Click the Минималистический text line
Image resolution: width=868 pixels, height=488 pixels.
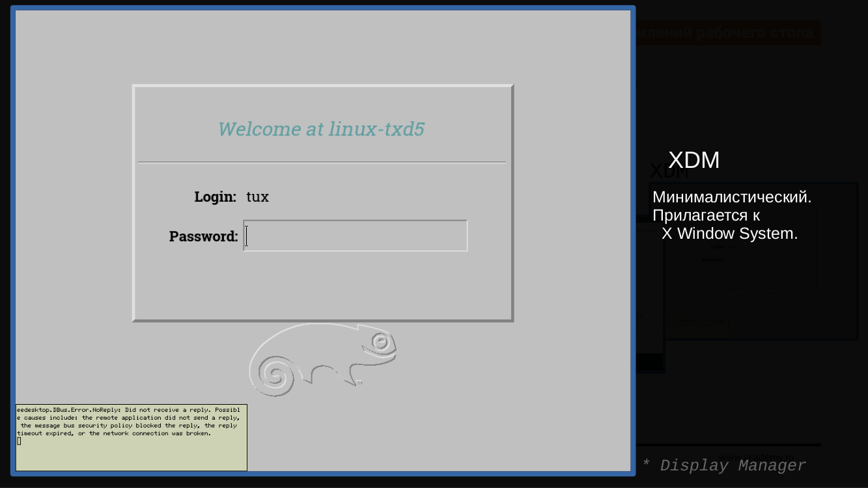click(732, 197)
